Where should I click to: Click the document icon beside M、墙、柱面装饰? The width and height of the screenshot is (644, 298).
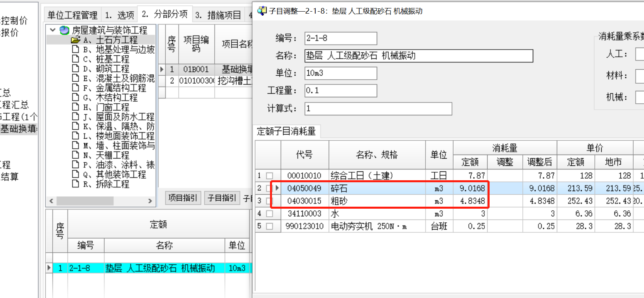coord(75,145)
